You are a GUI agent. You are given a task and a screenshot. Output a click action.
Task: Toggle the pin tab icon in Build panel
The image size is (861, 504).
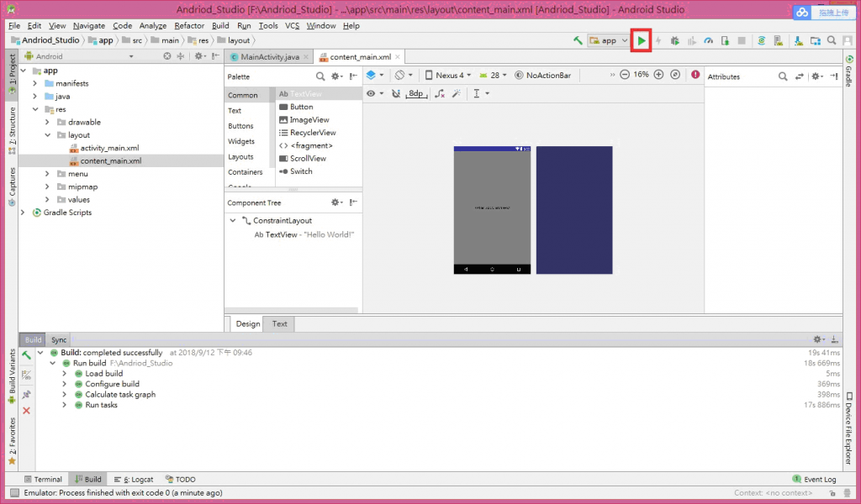coord(26,394)
